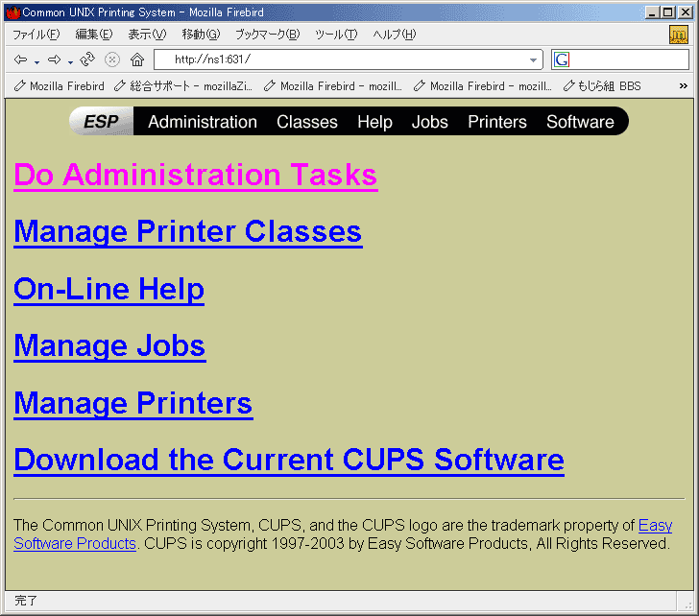Close the Mozilla Firebird window

pos(686,12)
